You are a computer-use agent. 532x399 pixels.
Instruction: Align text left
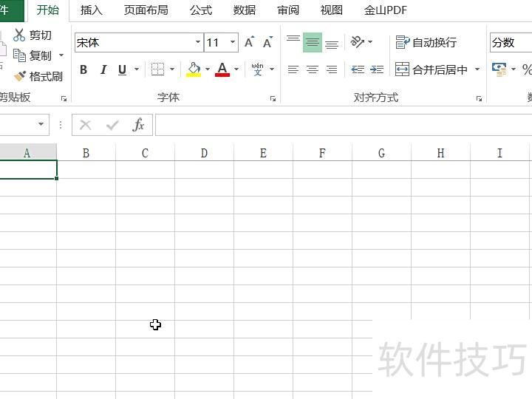(293, 69)
